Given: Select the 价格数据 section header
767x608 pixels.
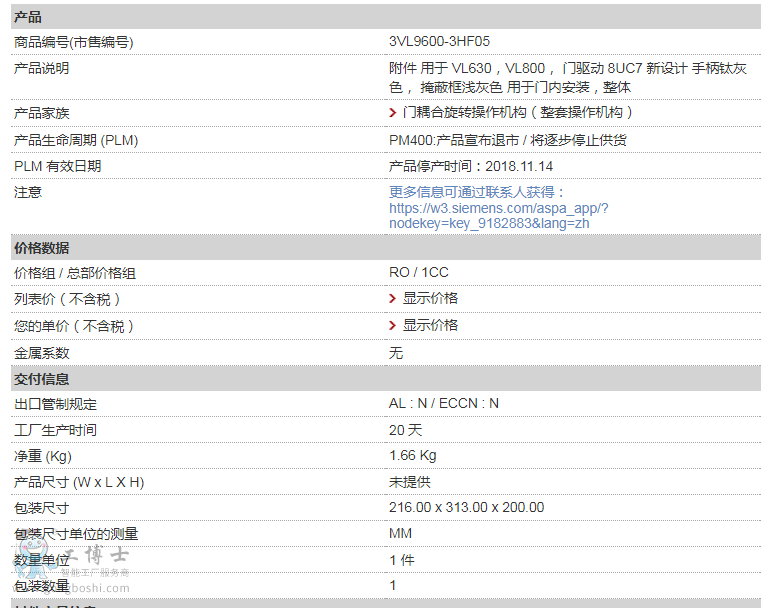Looking at the screenshot, I should [x=385, y=248].
